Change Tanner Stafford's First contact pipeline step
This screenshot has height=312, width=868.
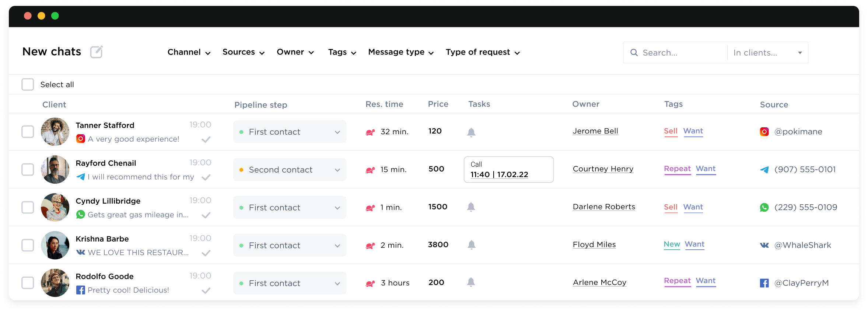tap(290, 132)
